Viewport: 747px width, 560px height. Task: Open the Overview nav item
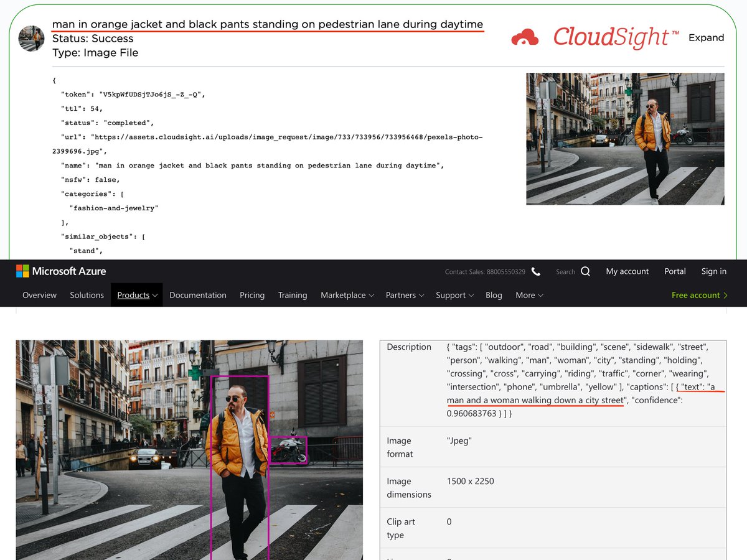tap(39, 295)
